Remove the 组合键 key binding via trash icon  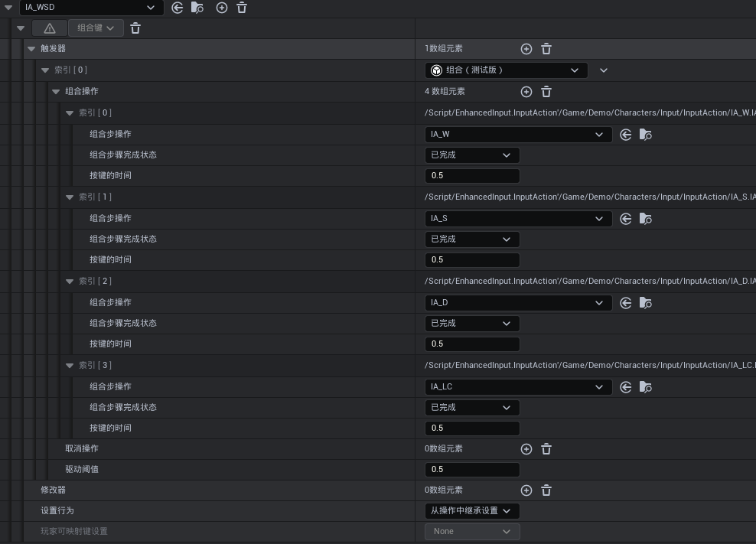click(x=135, y=28)
